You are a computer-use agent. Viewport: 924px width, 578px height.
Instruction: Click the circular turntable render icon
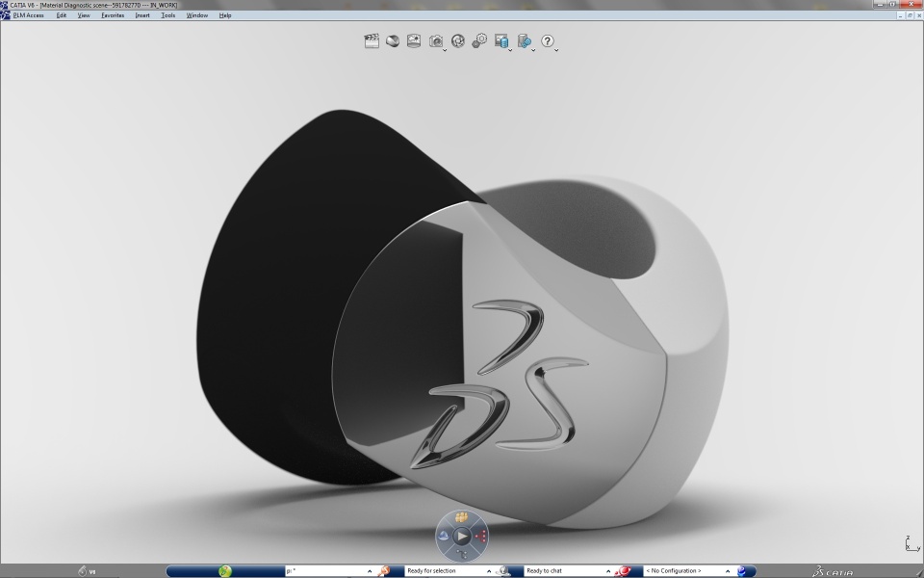tap(458, 40)
